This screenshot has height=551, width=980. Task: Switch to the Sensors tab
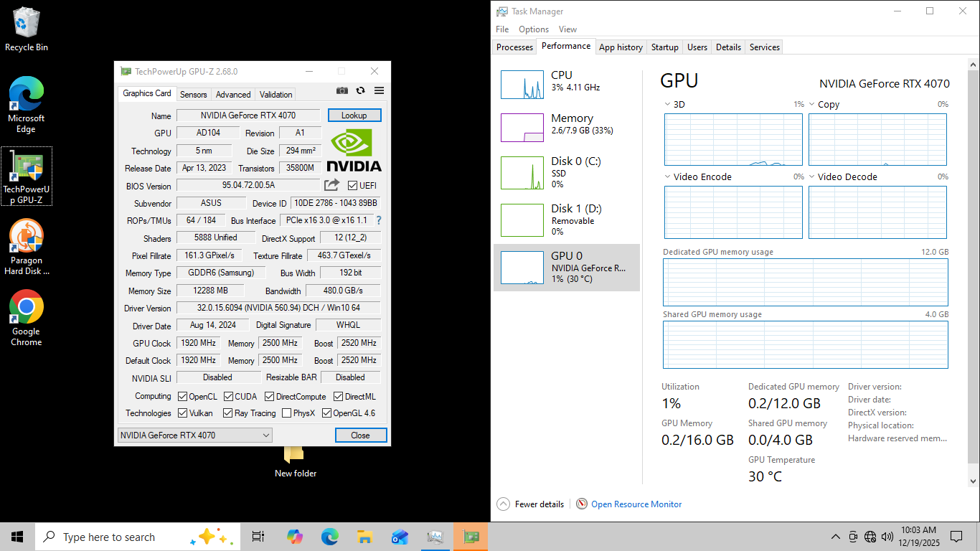click(193, 95)
